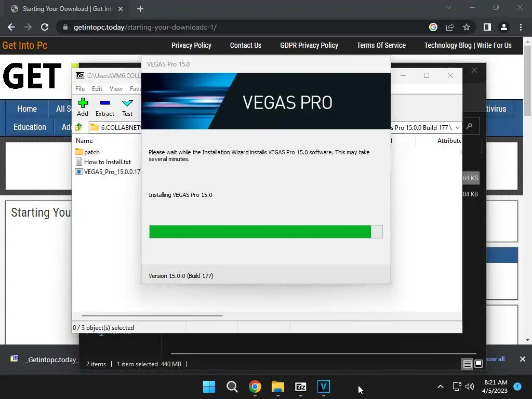Open Chrome profile icon
532x399 pixels.
504,27
